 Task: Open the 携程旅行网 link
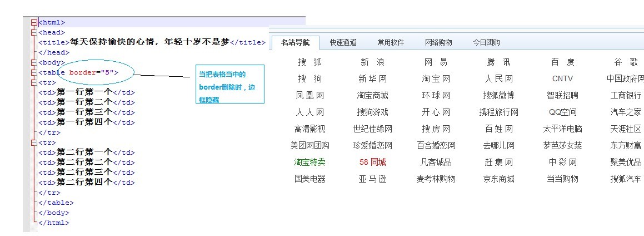tap(498, 112)
